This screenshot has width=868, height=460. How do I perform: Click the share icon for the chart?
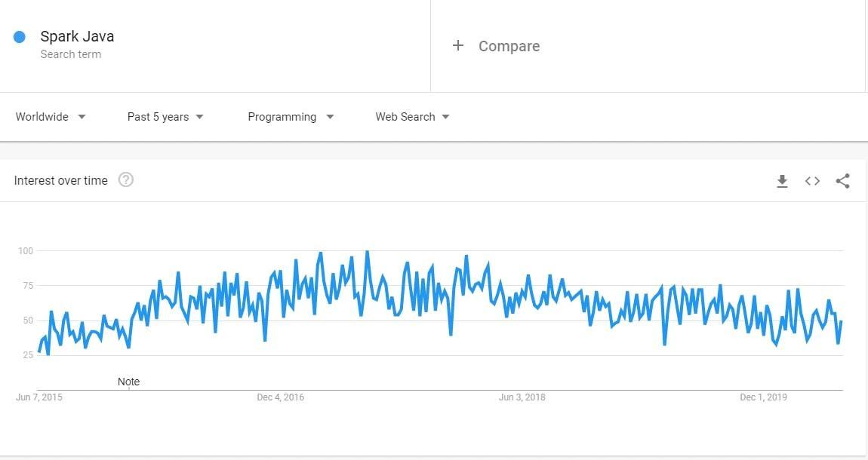click(x=843, y=181)
